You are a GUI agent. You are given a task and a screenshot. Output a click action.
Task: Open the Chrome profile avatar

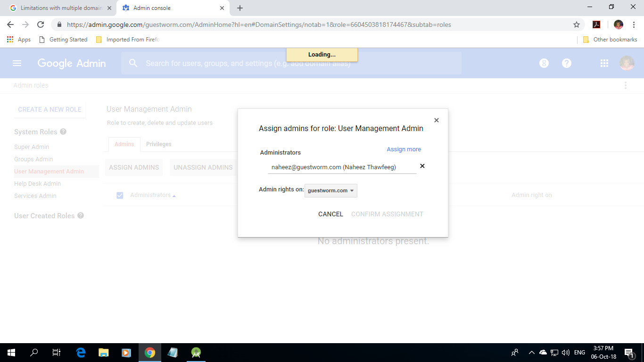coord(619,25)
